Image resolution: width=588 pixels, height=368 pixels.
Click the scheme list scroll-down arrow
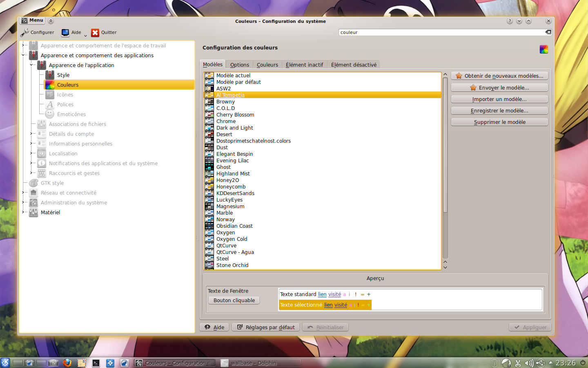[x=445, y=267]
